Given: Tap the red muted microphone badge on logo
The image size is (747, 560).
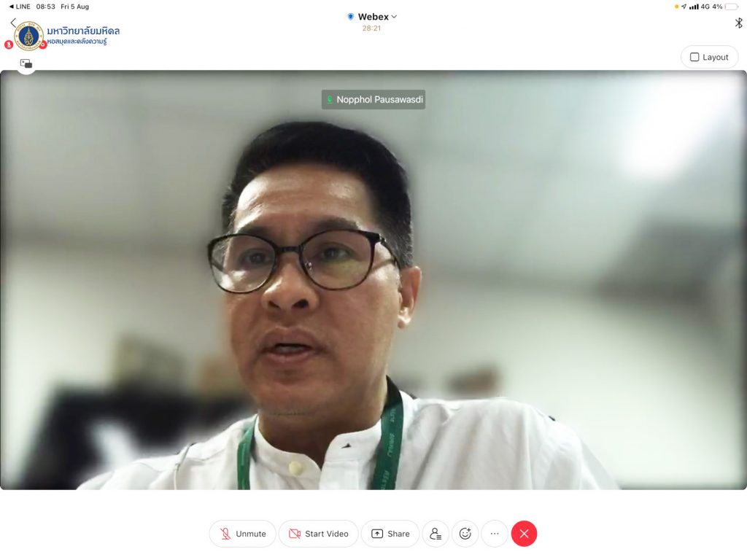Looking at the screenshot, I should pos(9,44).
